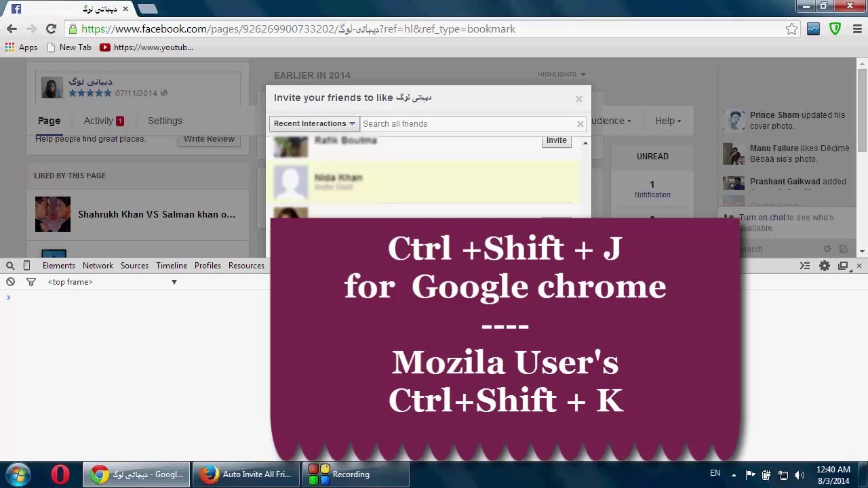Reload the Facebook page
Viewport: 868px width, 488px height.
pos(51,29)
